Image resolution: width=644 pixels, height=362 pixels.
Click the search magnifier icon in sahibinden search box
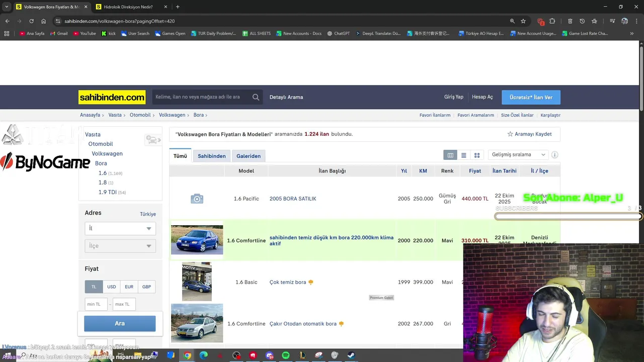256,97
